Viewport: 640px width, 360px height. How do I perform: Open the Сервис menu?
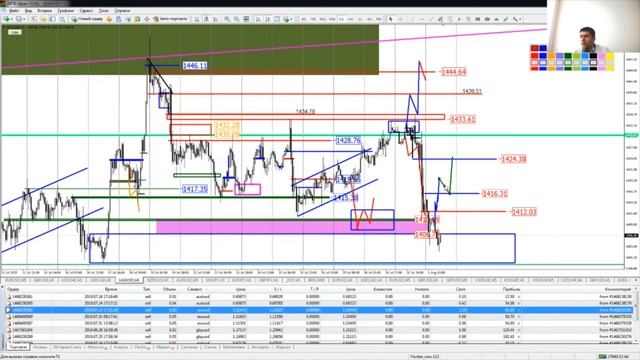(x=86, y=11)
